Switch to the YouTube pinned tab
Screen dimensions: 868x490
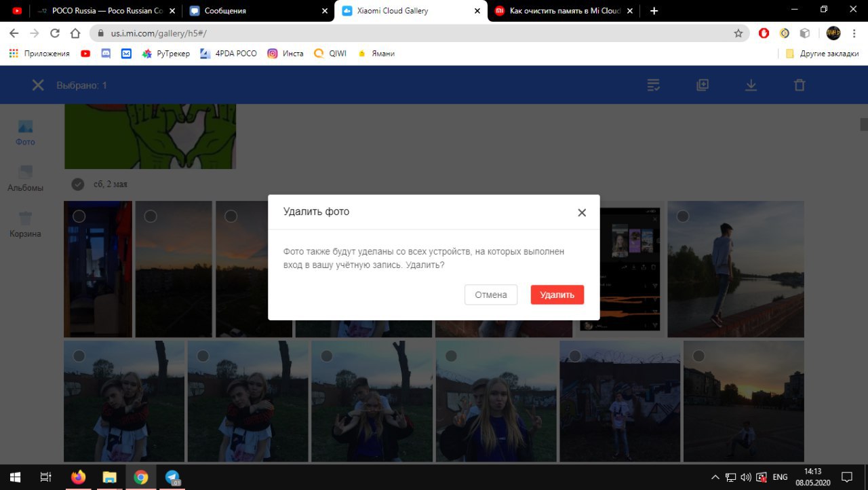point(17,11)
